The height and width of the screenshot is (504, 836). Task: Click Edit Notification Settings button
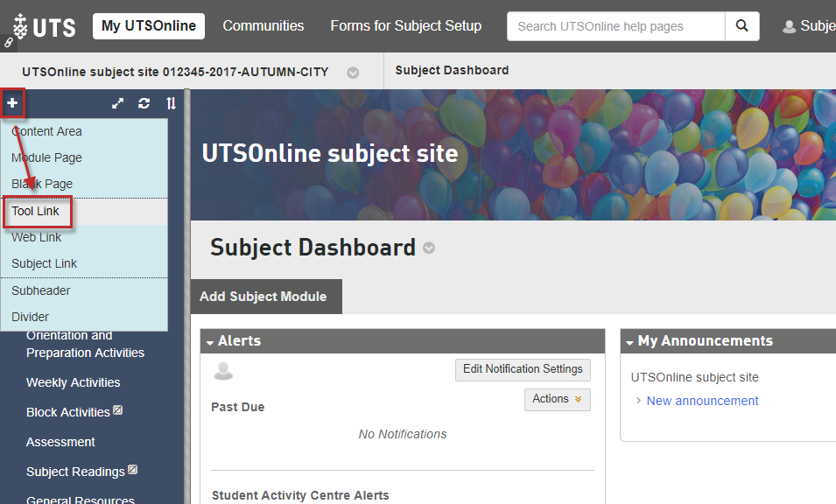tap(523, 369)
